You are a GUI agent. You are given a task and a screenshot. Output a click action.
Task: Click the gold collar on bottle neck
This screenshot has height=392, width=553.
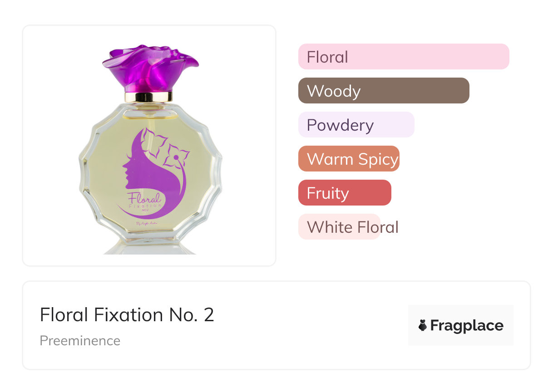pos(148,97)
